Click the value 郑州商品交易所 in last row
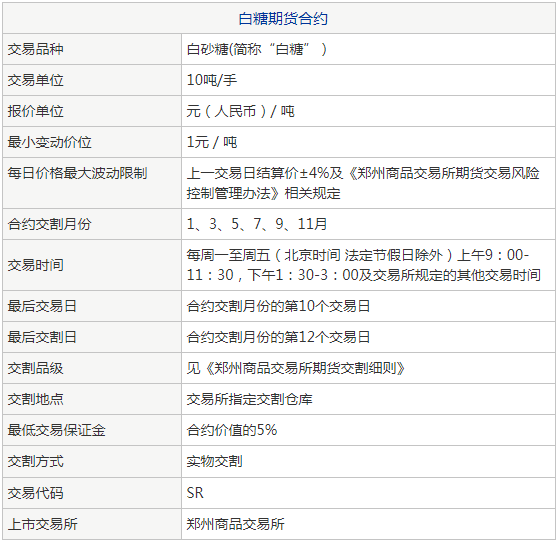558x542 pixels. click(236, 524)
